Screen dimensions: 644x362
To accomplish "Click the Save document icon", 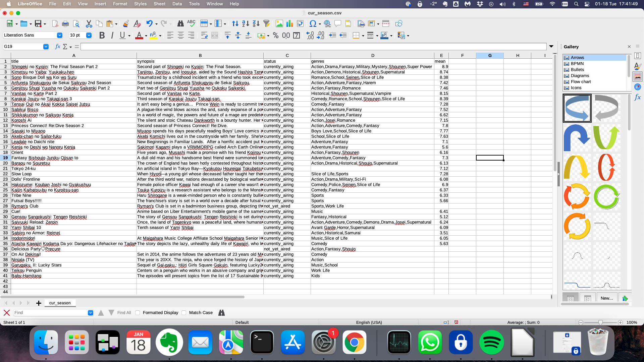I will pos(38,24).
